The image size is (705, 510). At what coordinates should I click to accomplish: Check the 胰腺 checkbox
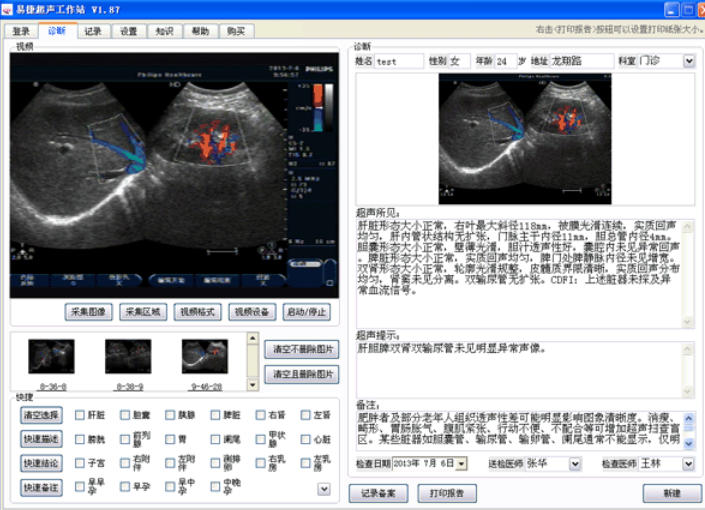click(170, 415)
